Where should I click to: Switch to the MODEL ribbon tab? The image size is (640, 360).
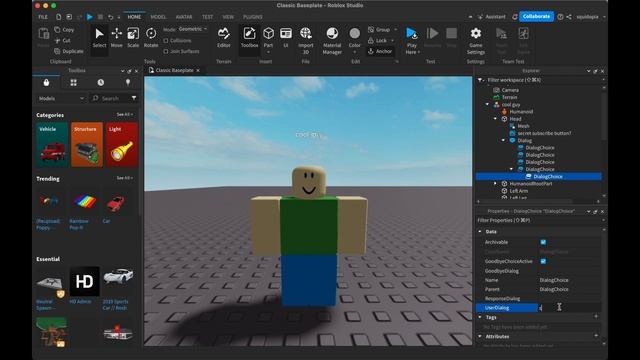click(x=158, y=17)
